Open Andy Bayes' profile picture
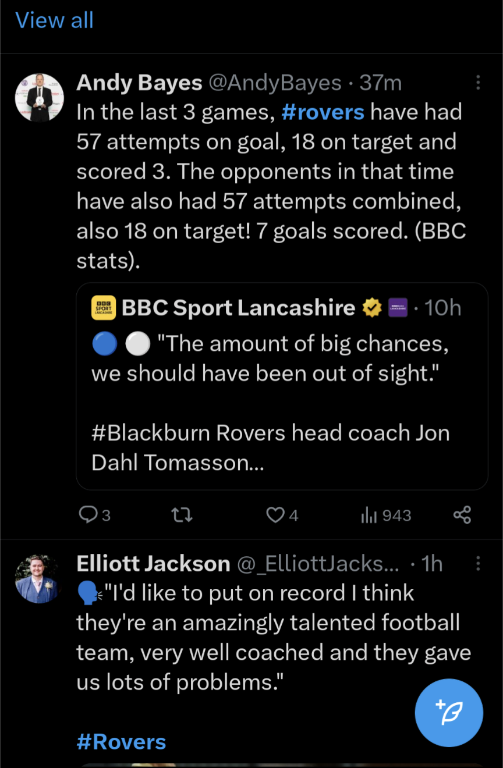The image size is (503, 768). click(39, 97)
